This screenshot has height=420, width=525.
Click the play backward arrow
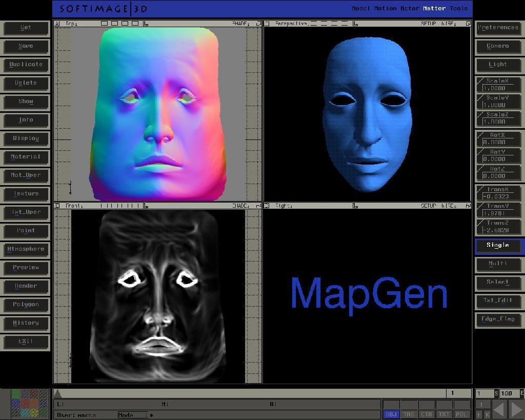(499, 409)
